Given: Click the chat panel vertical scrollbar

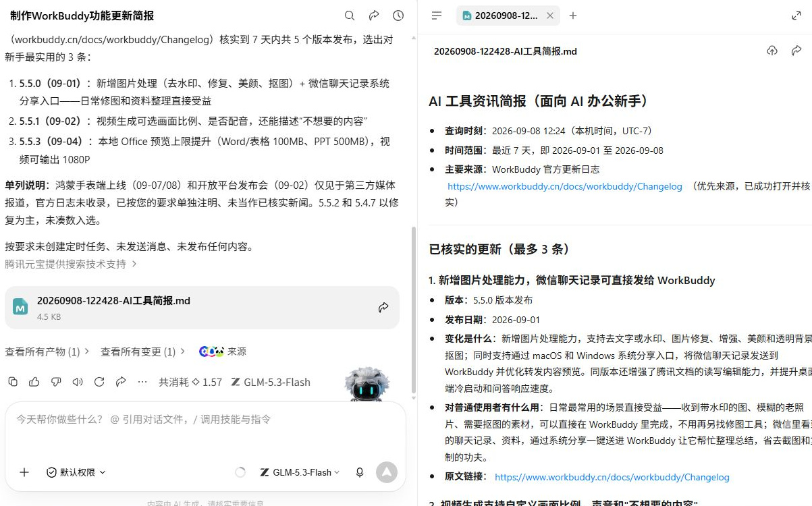Looking at the screenshot, I should pyautogui.click(x=414, y=310).
